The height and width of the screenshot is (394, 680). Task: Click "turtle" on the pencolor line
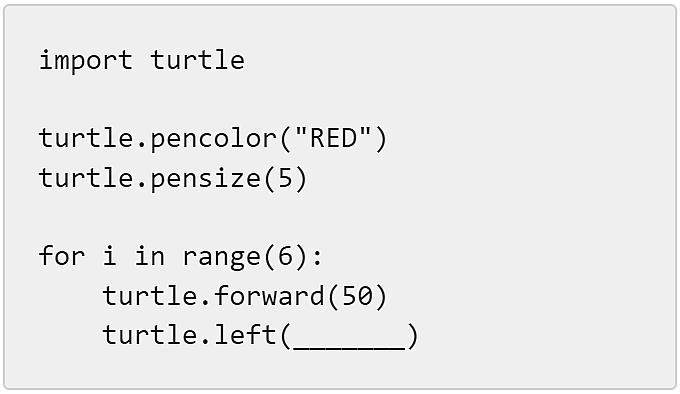pyautogui.click(x=85, y=138)
